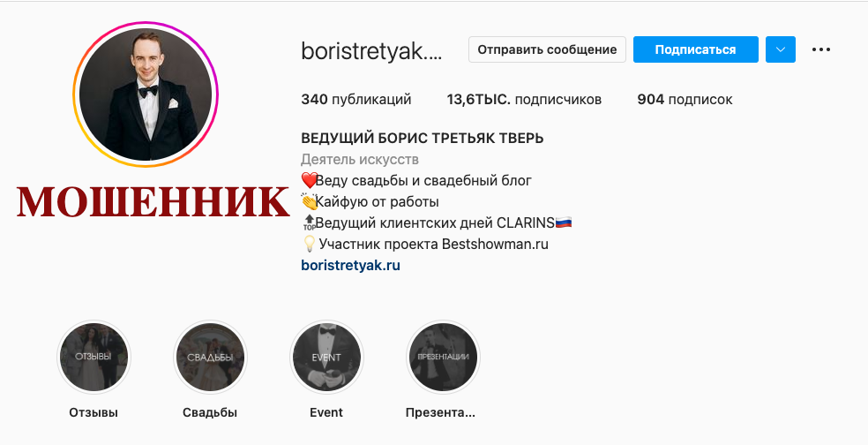Viewport: 868px width, 445px height.
Task: Open the Event highlight circle
Action: 326,357
